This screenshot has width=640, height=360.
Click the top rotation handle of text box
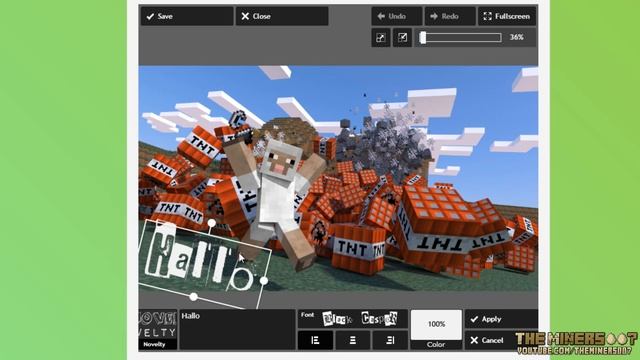pyautogui.click(x=211, y=223)
